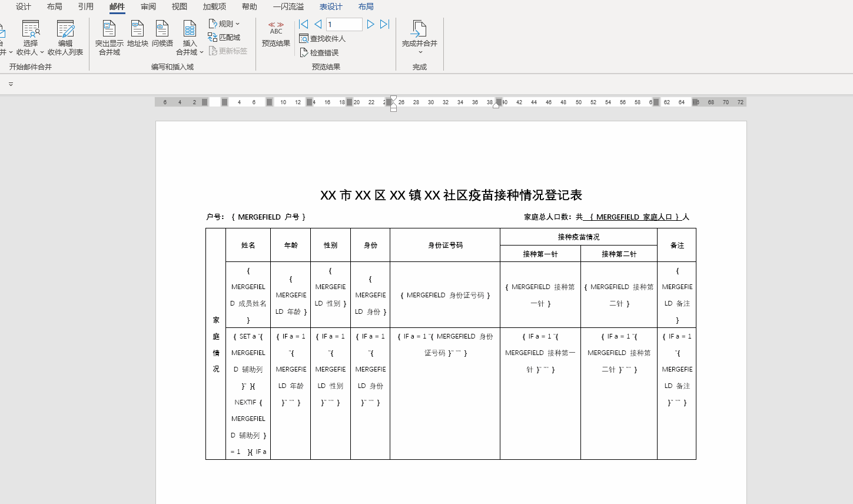
Task: Go to the last record
Action: (x=384, y=24)
